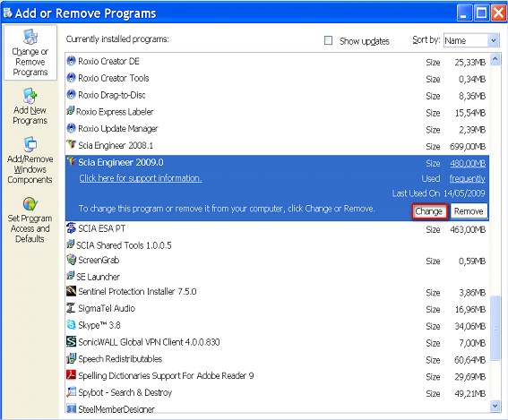The image size is (508, 420).
Task: Select the SteelMemberDesigner entry text
Action: click(116, 409)
